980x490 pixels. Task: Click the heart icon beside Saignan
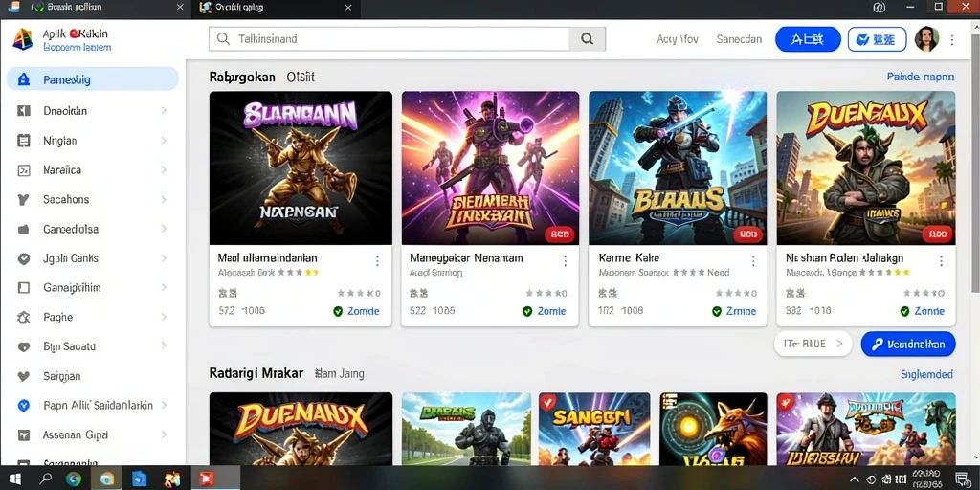[24, 376]
